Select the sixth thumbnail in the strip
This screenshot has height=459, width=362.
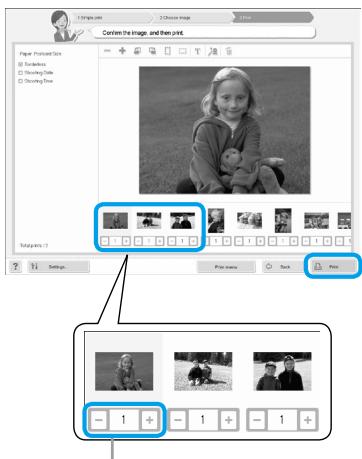[x=283, y=220]
